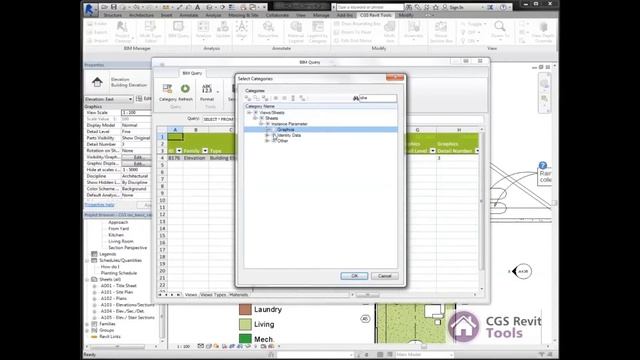Click the Update ribbon icon

[x=223, y=27]
